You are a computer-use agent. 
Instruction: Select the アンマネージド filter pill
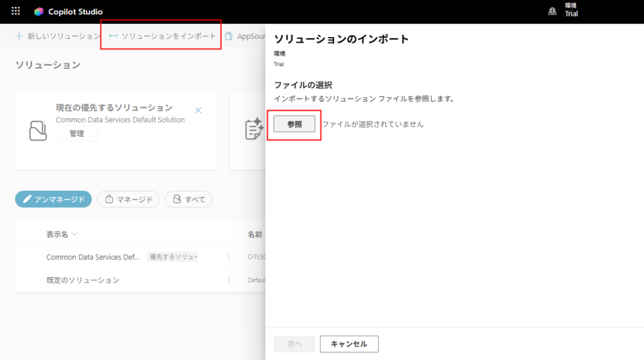coord(53,199)
